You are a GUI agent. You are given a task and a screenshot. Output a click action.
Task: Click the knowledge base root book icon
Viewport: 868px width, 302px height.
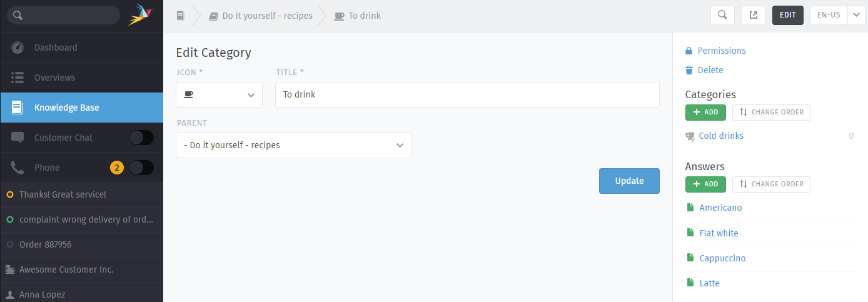180,16
